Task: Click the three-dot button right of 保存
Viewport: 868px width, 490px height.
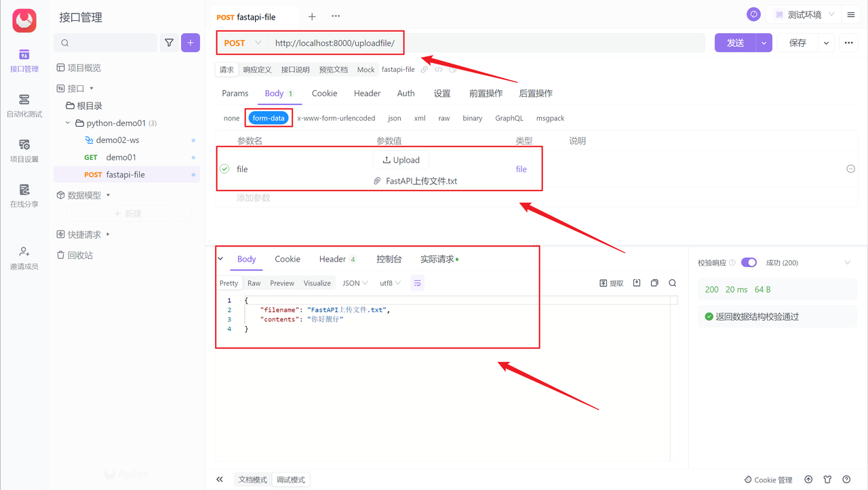Action: [x=848, y=43]
